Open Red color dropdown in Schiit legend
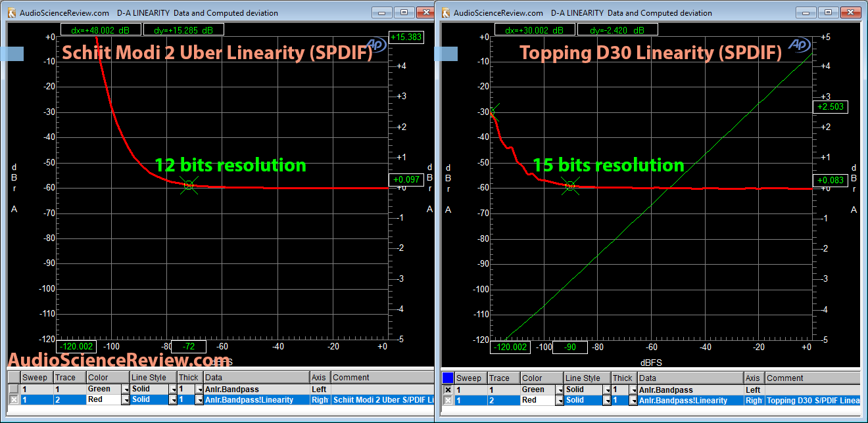The height and width of the screenshot is (423, 868). point(126,400)
